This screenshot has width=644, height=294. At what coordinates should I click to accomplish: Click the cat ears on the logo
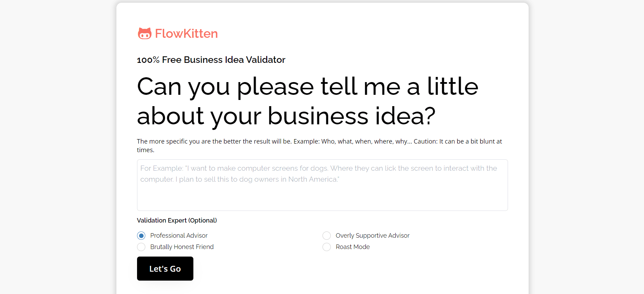click(x=145, y=29)
